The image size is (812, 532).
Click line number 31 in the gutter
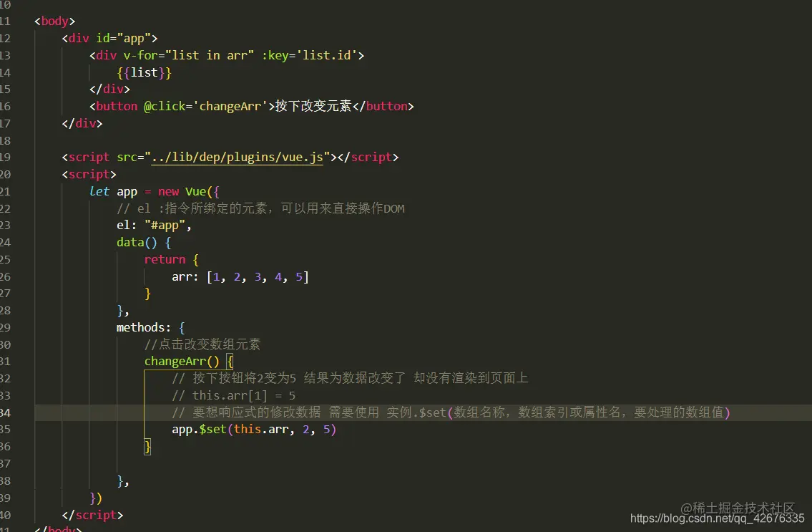click(x=5, y=362)
